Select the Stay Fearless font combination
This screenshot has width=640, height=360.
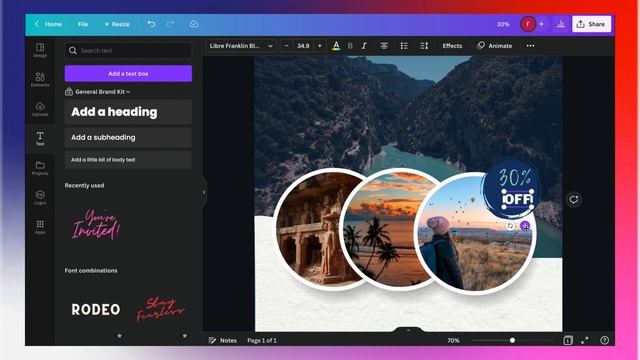click(x=161, y=309)
